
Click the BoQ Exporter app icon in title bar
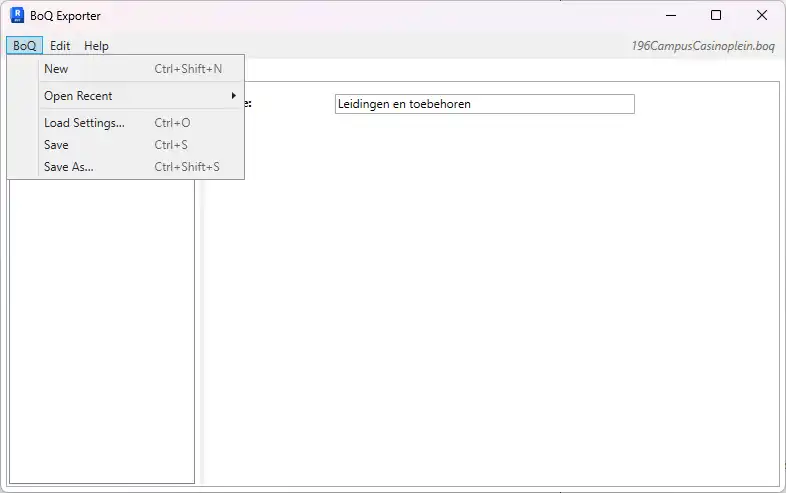point(16,15)
